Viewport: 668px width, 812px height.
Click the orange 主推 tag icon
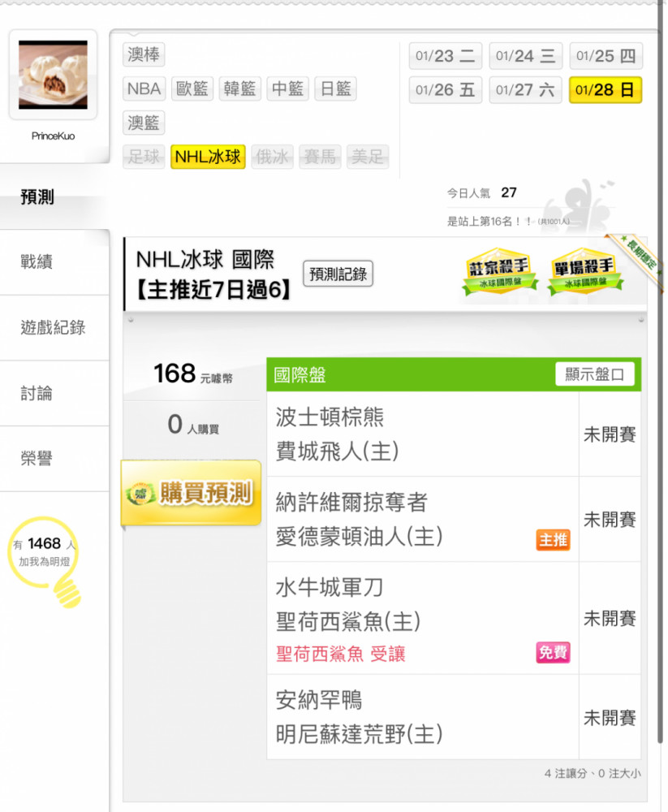(x=553, y=540)
